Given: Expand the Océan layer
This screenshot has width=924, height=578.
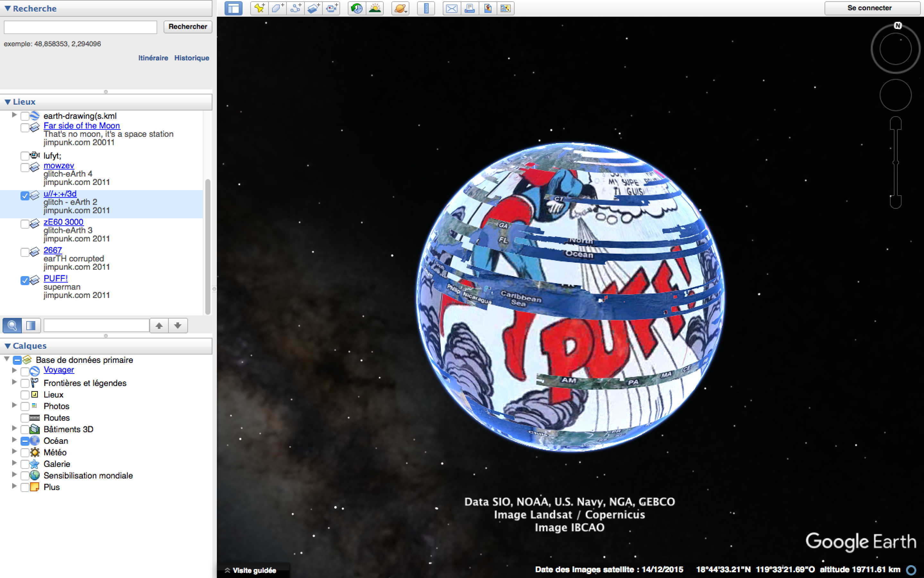Looking at the screenshot, I should pyautogui.click(x=14, y=440).
